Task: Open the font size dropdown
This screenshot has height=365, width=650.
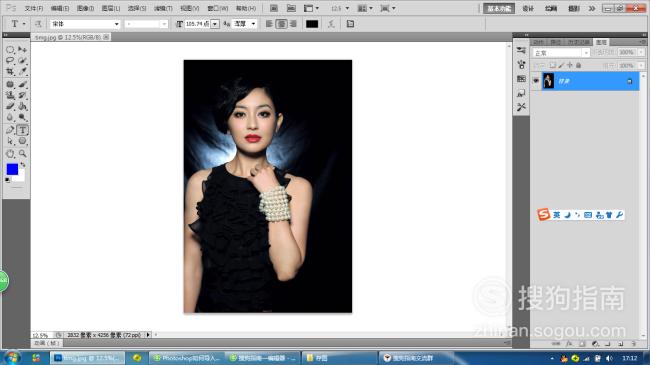Action: coord(215,24)
